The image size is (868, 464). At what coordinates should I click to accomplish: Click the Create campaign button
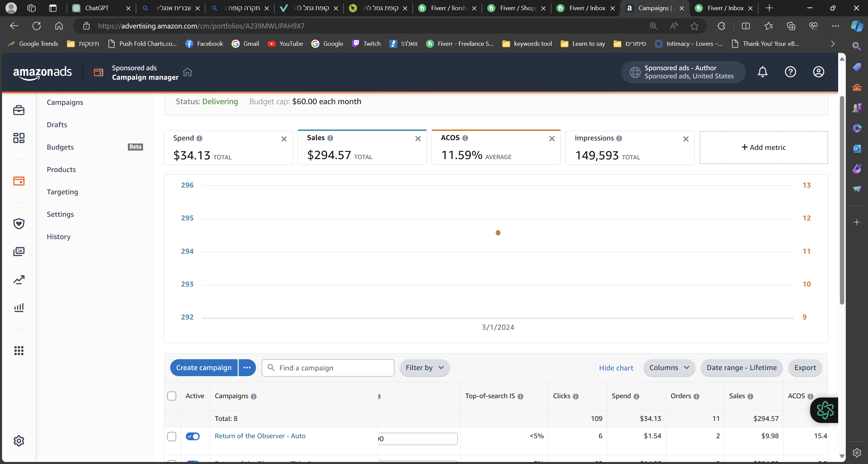tap(203, 368)
